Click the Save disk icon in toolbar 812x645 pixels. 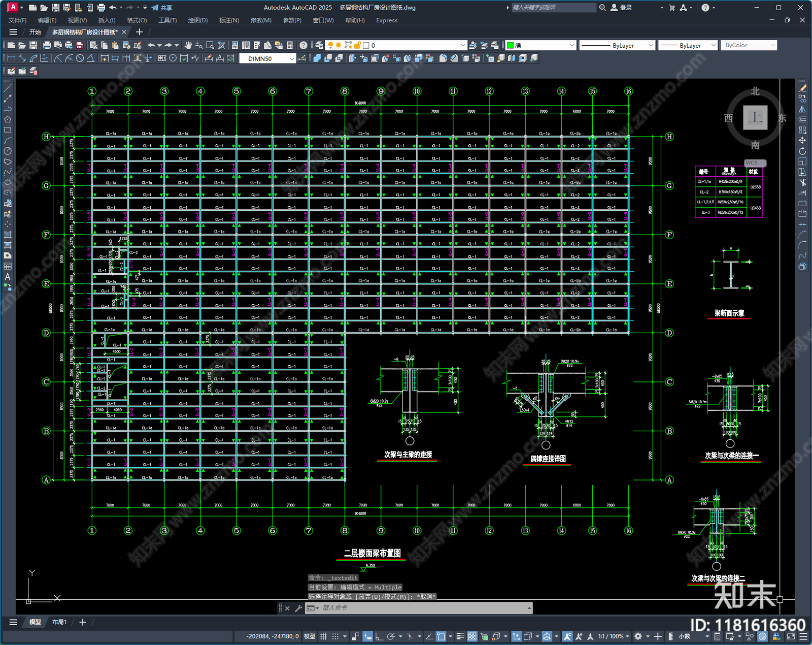[33, 45]
